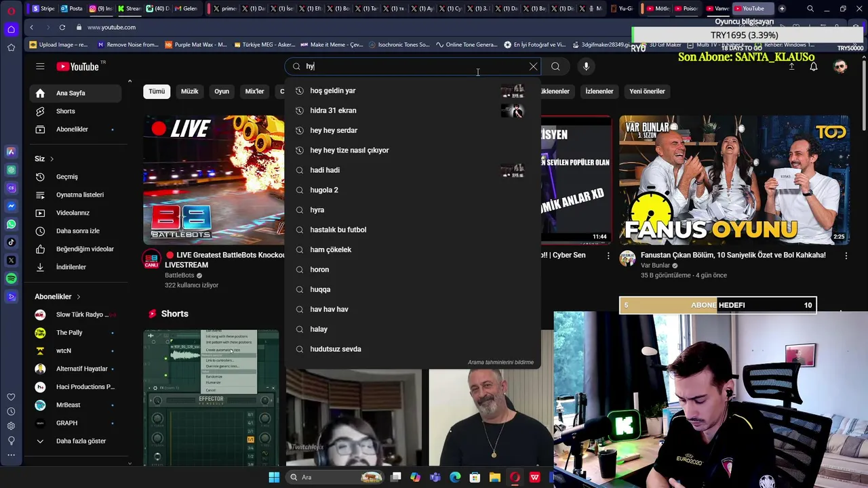Open File Explorer from the taskbar

tap(495, 477)
